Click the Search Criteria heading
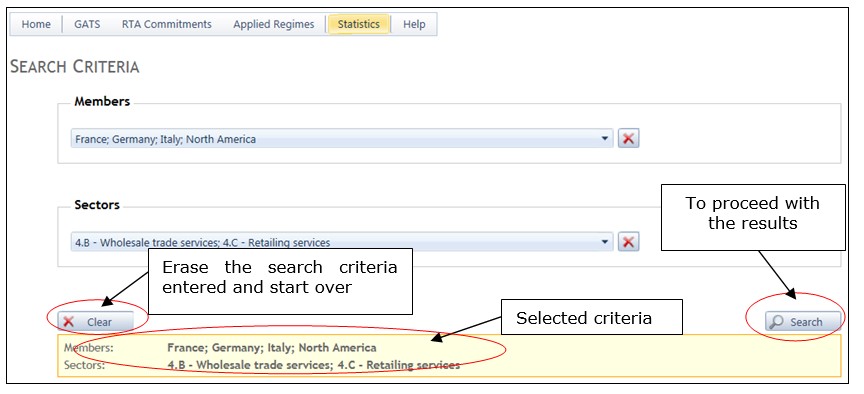The image size is (864, 394). tap(75, 67)
